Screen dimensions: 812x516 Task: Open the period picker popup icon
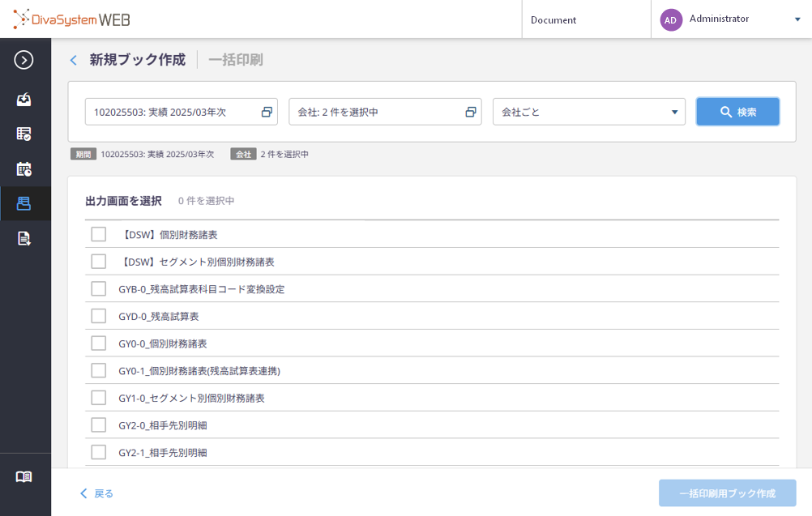(x=267, y=112)
